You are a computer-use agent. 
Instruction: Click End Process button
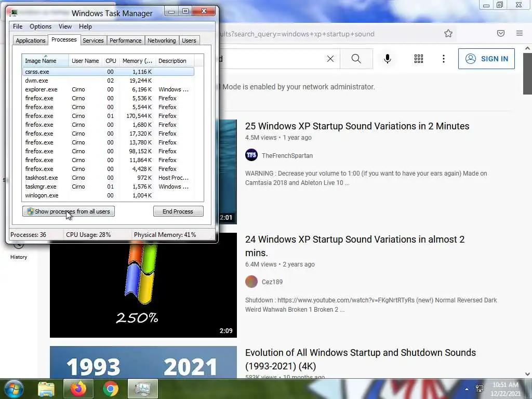click(178, 211)
